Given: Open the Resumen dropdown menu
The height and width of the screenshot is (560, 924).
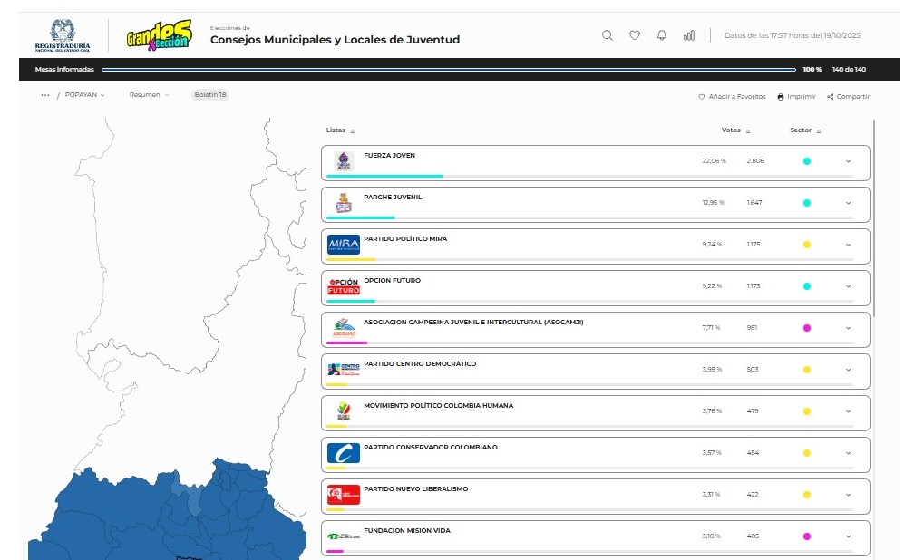Looking at the screenshot, I should [149, 95].
